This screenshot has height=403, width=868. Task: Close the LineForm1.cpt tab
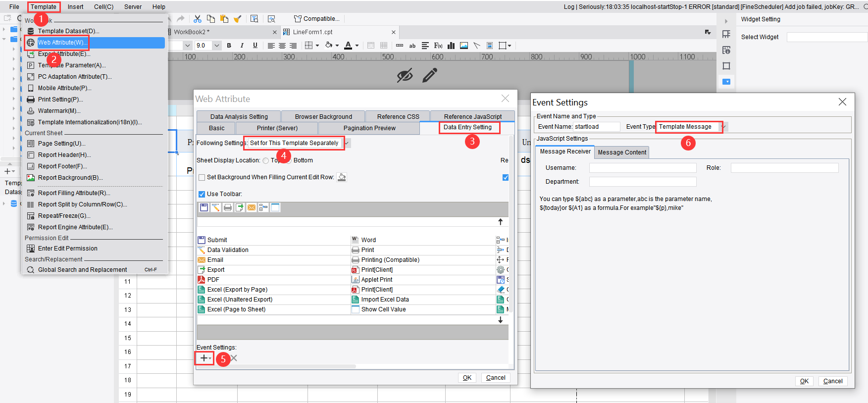pyautogui.click(x=394, y=32)
